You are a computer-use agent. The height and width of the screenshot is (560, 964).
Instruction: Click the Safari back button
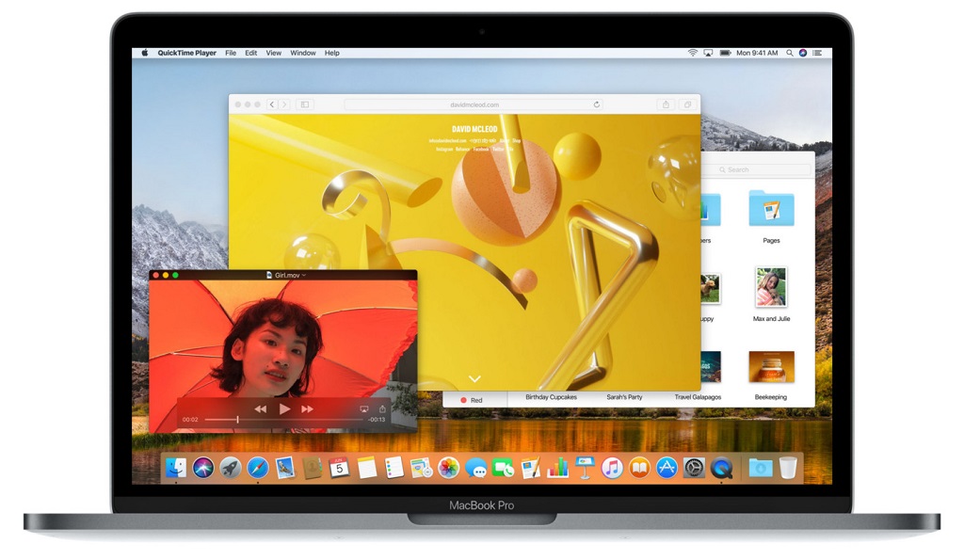272,104
